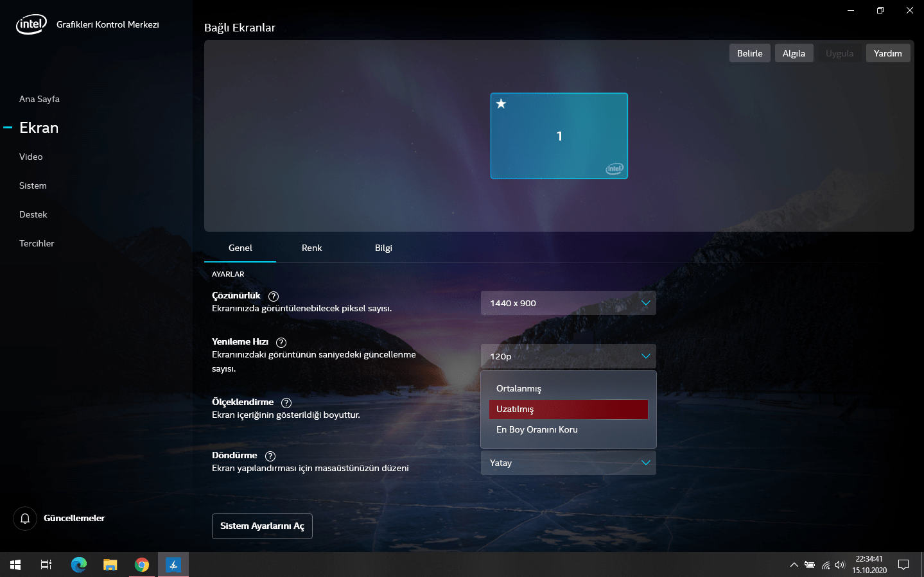Screen dimensions: 924x577
Task: Open help for Ölçeklendirme setting
Action: (286, 402)
